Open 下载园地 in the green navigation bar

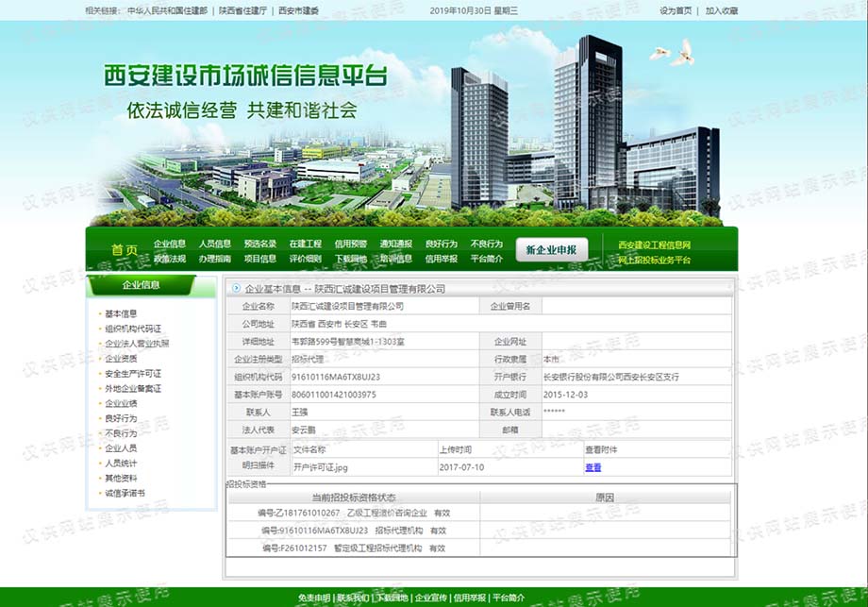click(351, 259)
